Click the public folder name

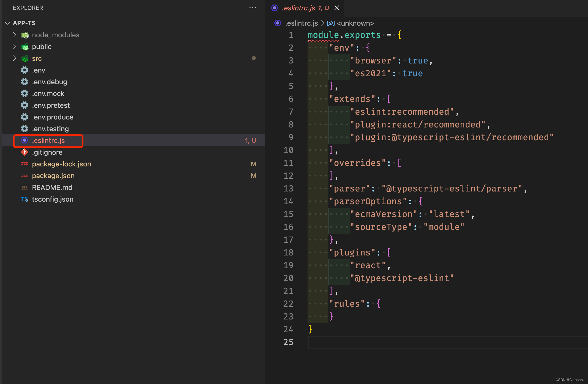pyautogui.click(x=42, y=47)
